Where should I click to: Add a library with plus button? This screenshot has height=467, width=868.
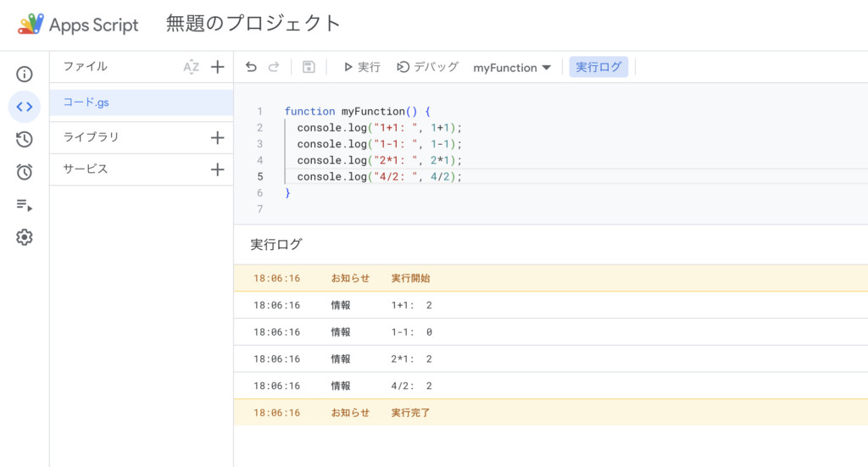(217, 137)
